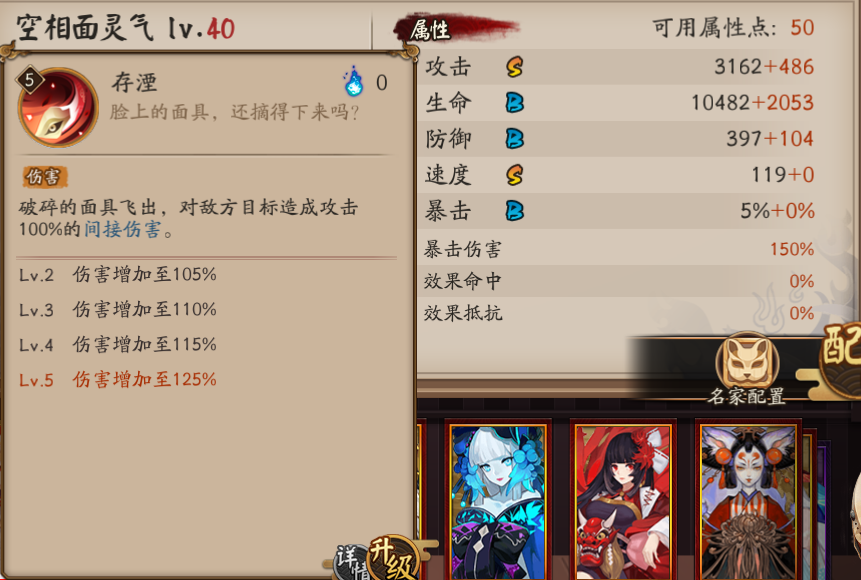Viewport: 861px width, 580px height.
Task: Click the 存湮 skill mask icon
Action: (58, 107)
